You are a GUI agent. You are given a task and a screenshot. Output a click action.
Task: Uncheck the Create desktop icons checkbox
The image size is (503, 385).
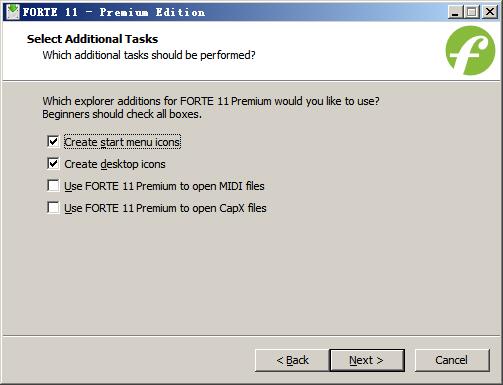pos(53,164)
